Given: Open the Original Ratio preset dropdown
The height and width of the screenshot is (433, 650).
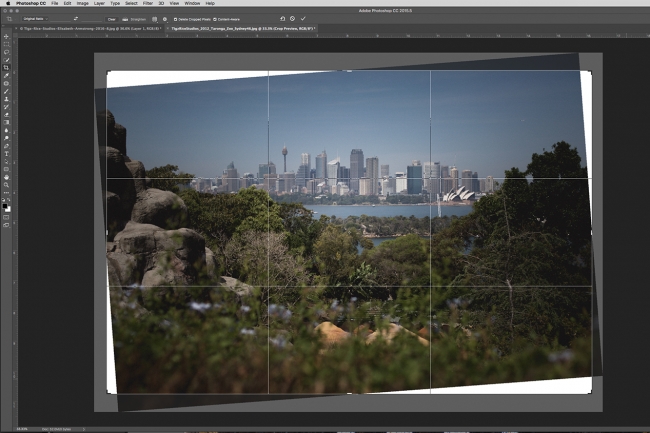Looking at the screenshot, I should click(35, 19).
